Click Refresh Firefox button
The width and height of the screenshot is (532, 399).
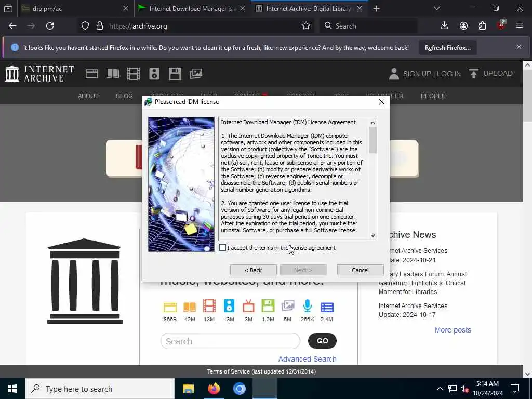448,48
